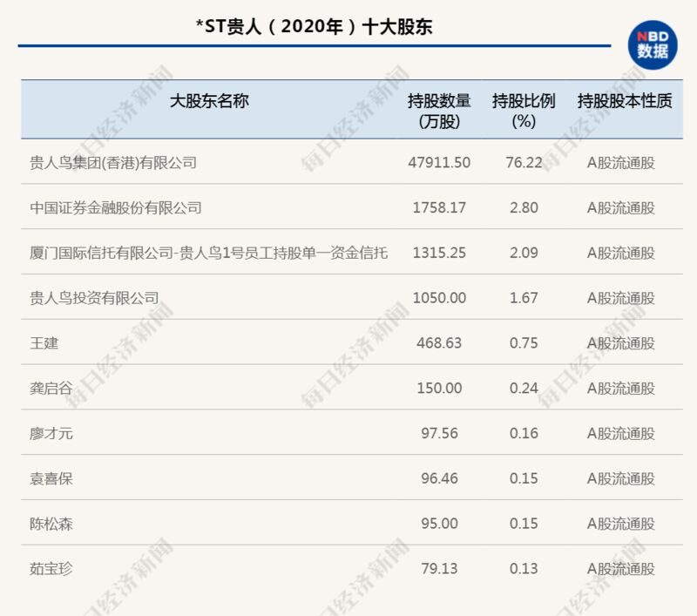Click A股流通股 in the 龚启谷 row

[621, 388]
